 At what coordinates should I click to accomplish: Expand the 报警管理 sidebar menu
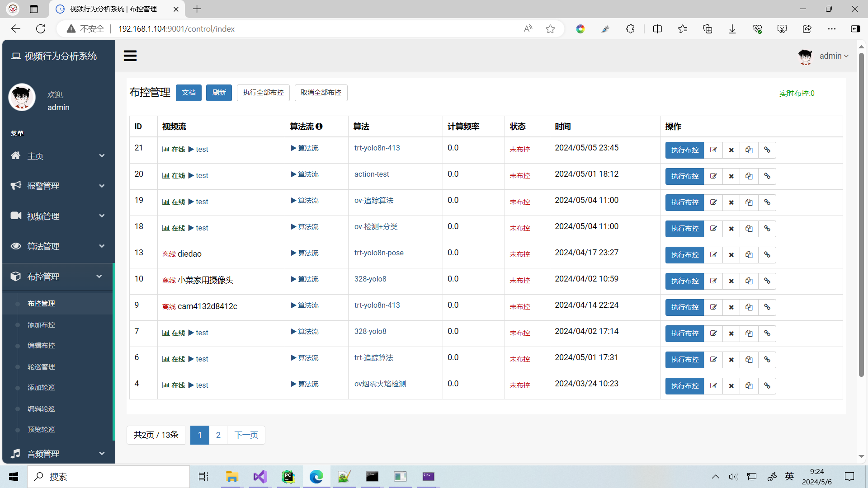click(57, 186)
